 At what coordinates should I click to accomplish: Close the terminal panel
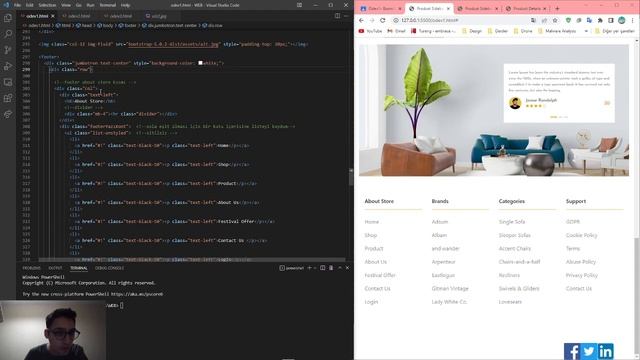pos(347,268)
